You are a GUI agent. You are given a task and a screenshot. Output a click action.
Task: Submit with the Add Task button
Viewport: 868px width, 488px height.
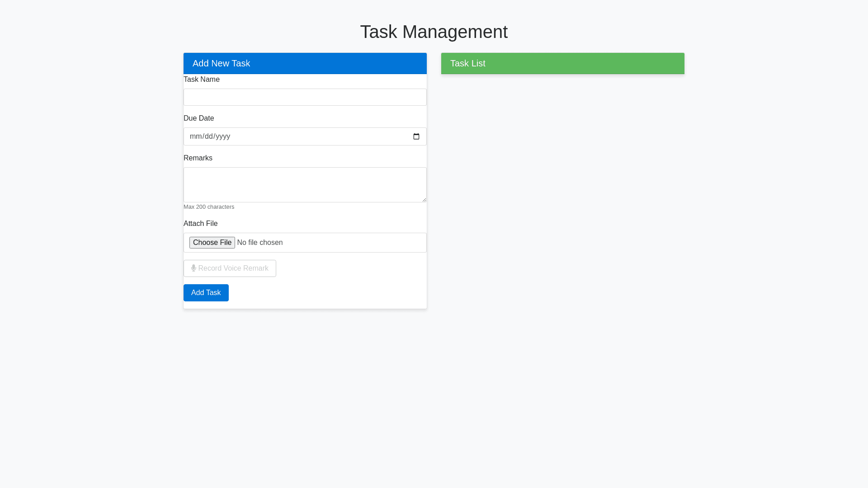[206, 293]
